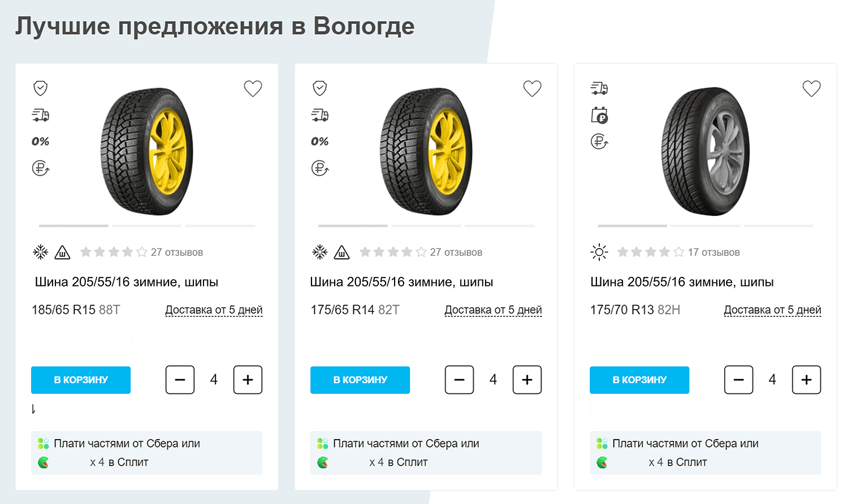The image size is (848, 504).
Task: Add 185/65 R15 tire to cart
Action: [x=81, y=380]
